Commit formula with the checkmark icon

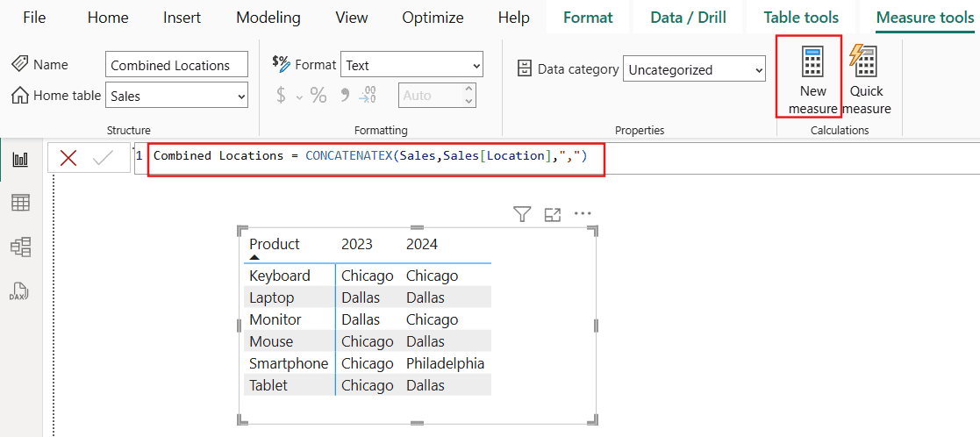[103, 158]
